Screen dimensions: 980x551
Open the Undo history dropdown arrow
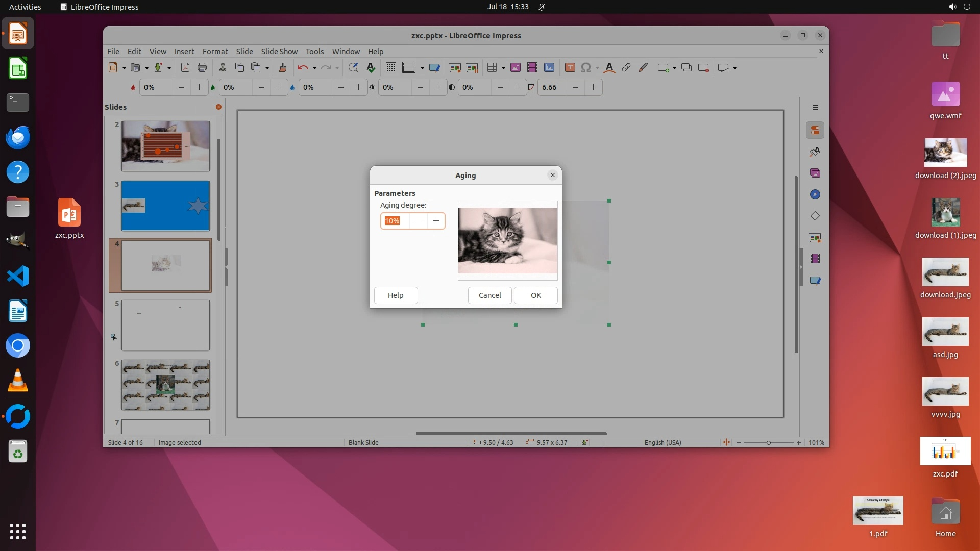pyautogui.click(x=314, y=68)
